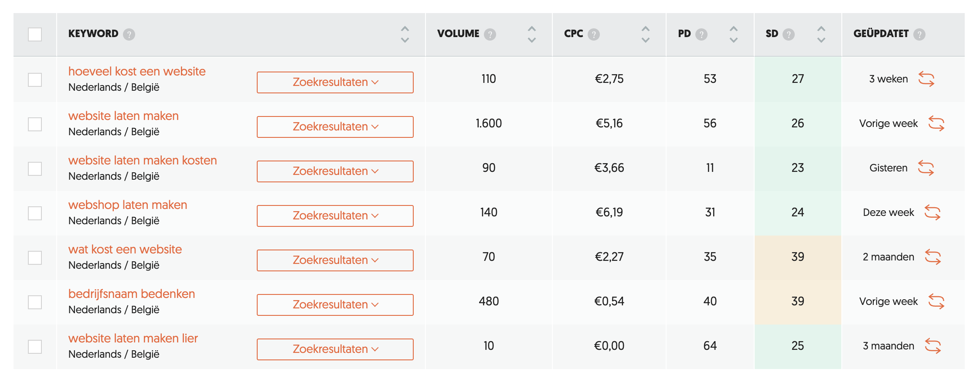The width and height of the screenshot is (980, 383).
Task: Refresh the 'webshop laten maken' row
Action: pos(932,213)
